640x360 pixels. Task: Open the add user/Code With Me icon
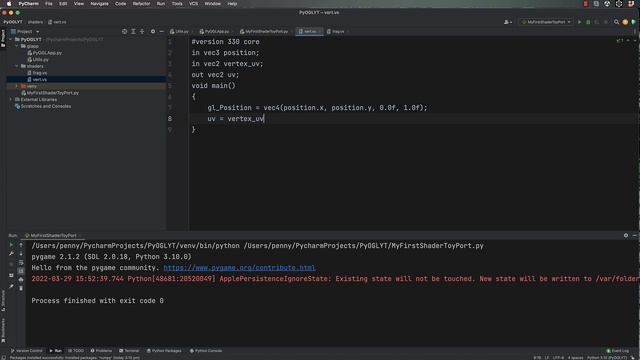[507, 22]
